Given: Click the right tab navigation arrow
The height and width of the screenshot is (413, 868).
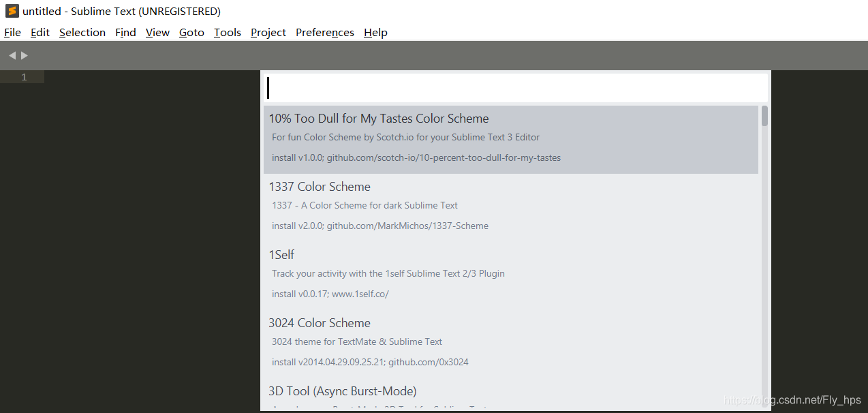Looking at the screenshot, I should (25, 55).
